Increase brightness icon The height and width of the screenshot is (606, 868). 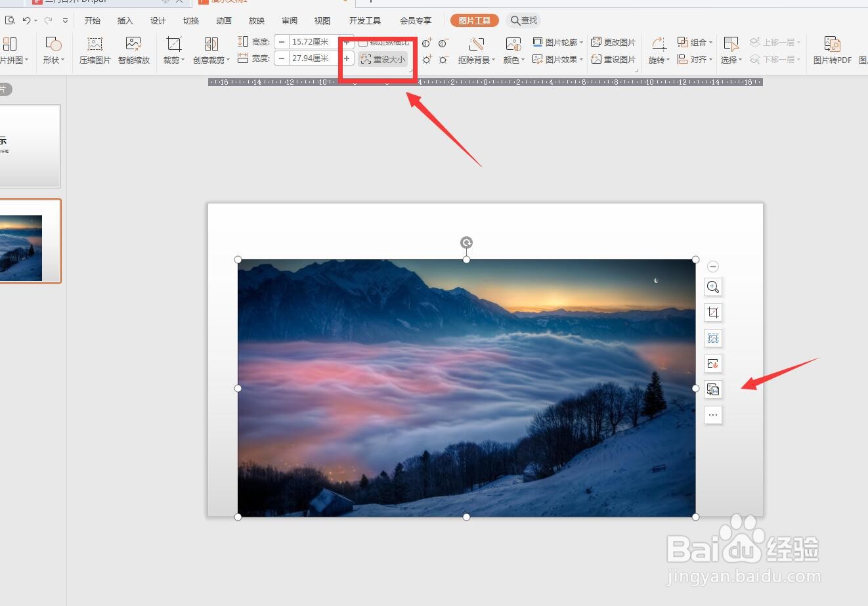(427, 60)
